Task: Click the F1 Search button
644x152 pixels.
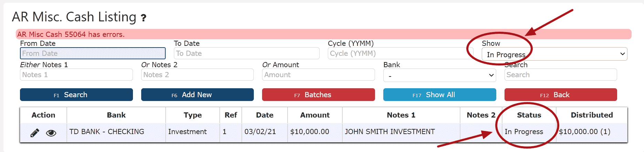Action: [76, 95]
